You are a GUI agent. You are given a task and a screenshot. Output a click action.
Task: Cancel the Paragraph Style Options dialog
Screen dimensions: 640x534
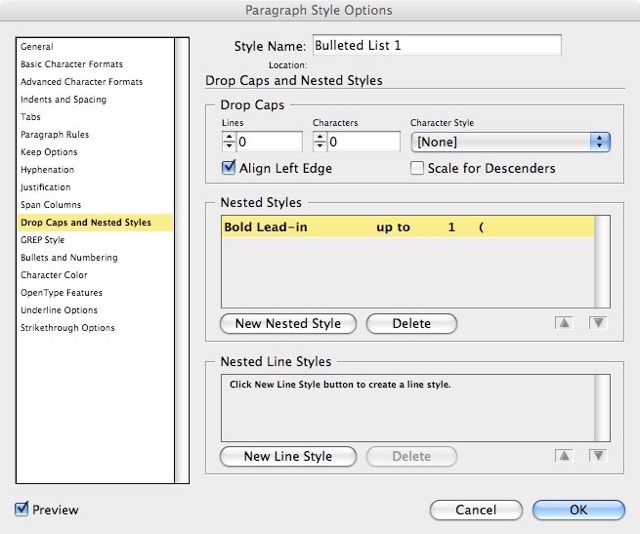click(476, 510)
